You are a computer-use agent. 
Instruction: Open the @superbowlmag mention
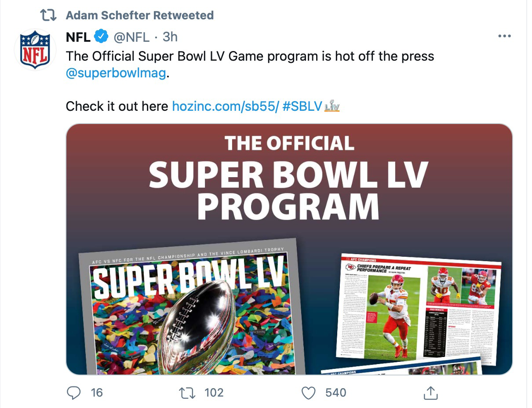(x=116, y=73)
